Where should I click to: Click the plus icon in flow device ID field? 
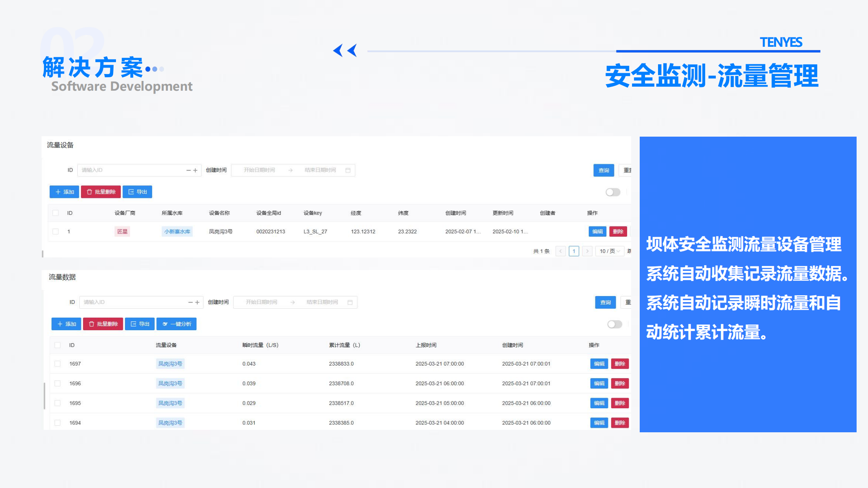click(195, 170)
